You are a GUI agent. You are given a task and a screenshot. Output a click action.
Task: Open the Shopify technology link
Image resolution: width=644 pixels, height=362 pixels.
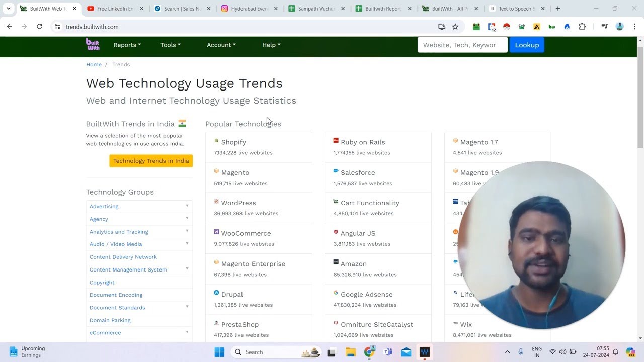pos(233,142)
